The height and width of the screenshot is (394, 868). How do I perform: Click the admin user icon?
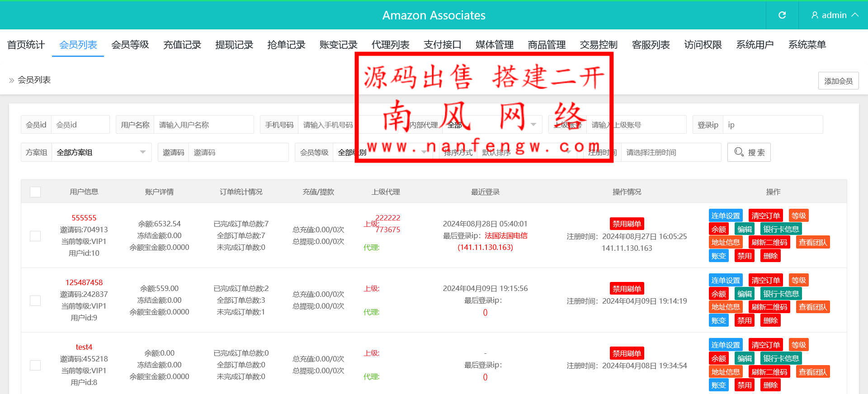pyautogui.click(x=815, y=15)
